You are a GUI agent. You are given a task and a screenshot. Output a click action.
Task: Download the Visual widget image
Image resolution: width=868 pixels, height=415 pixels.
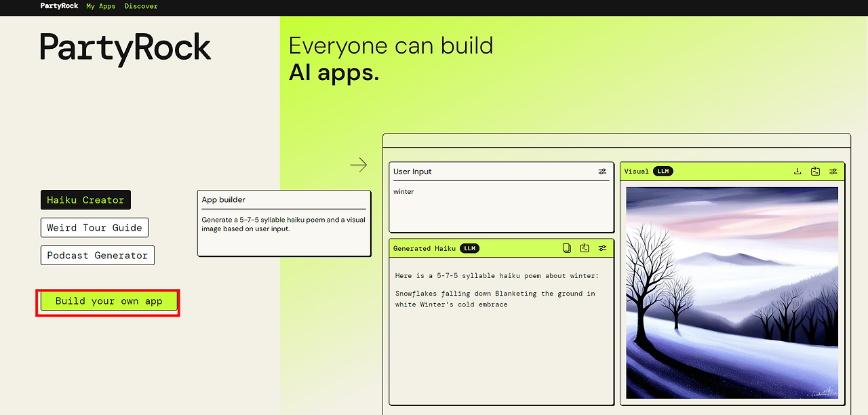tap(797, 172)
